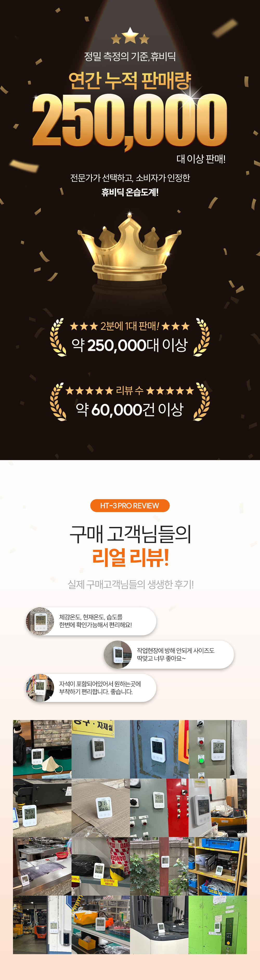Screen dimensions: 260x980
Task: Open photo on bright green wall
Action: click(218, 924)
